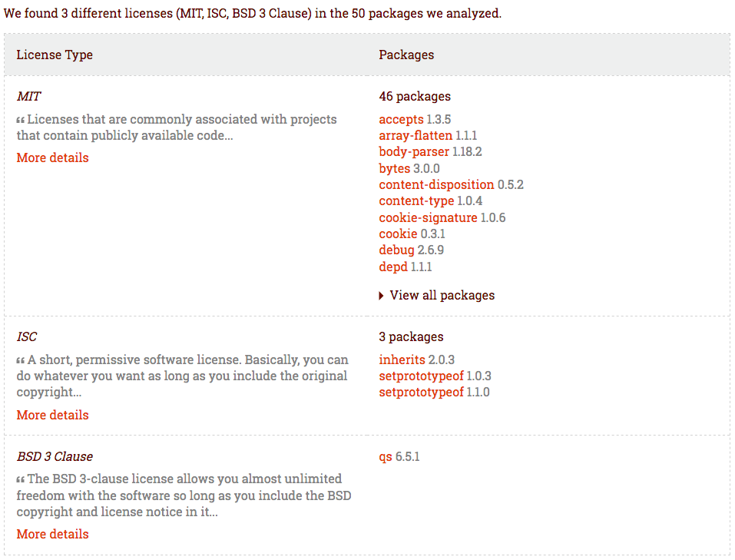Open the inherits package link
The width and height of the screenshot is (735, 560).
point(402,360)
